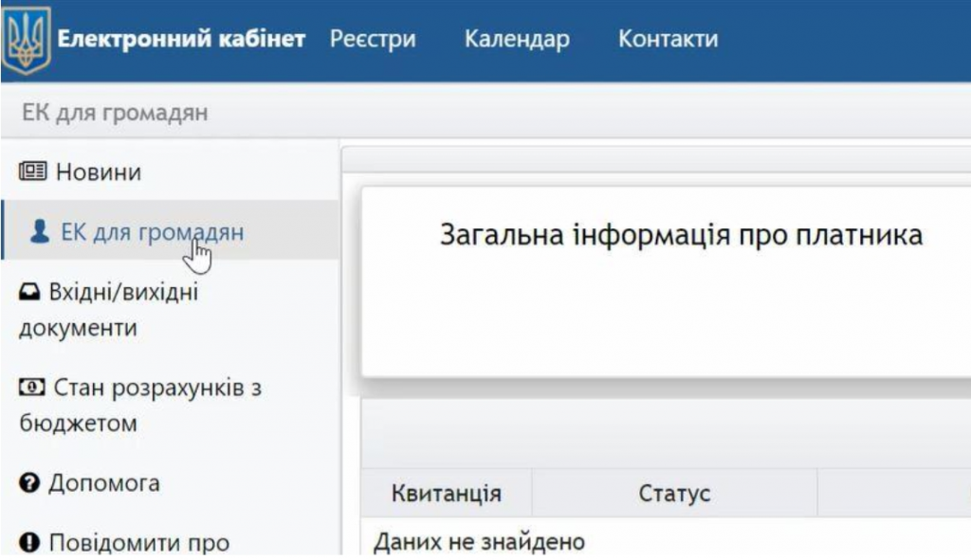Open the Допомога sidebar item
The width and height of the screenshot is (971, 560).
(104, 482)
